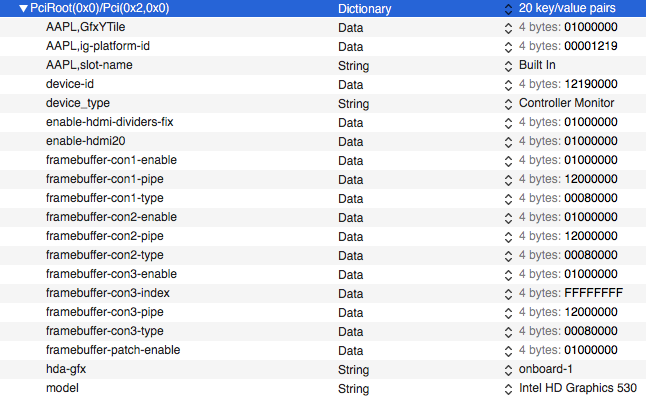Click the '20 key/value pairs' summary
The height and width of the screenshot is (397, 646).
point(567,8)
